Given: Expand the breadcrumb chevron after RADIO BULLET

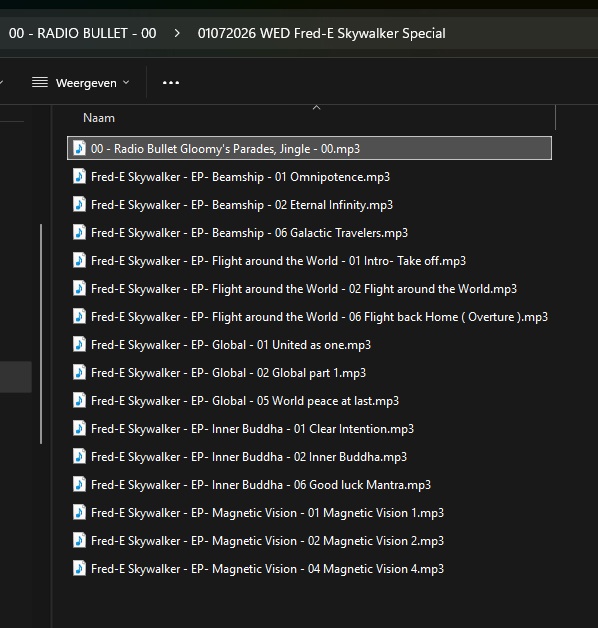Looking at the screenshot, I should point(177,33).
